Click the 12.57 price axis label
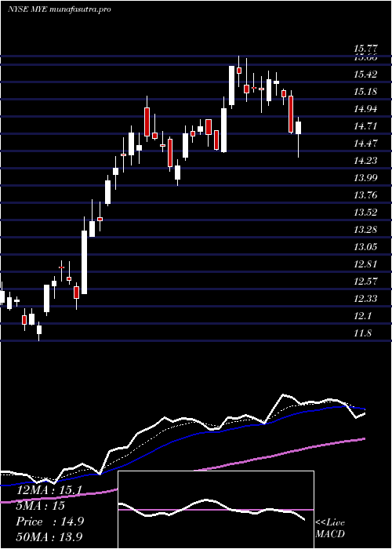Viewport: 392px width, 549px height. click(365, 282)
